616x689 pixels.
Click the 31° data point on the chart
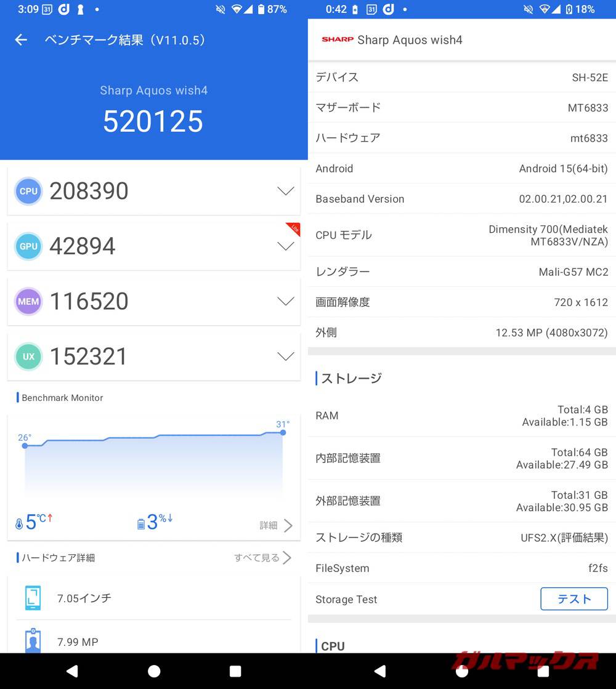283,433
